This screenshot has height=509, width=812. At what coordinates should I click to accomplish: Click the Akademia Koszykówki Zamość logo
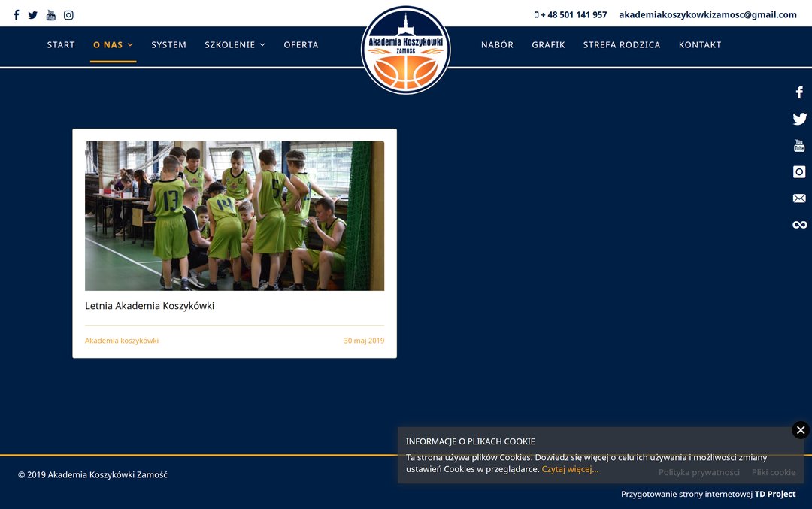pos(406,50)
